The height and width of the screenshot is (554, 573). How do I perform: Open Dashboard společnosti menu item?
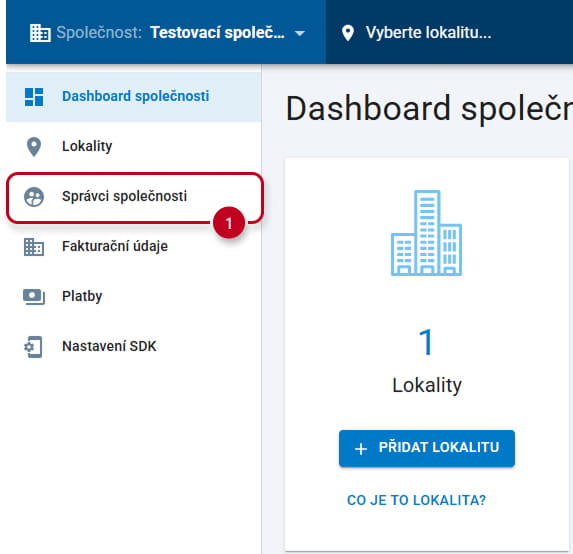point(134,97)
